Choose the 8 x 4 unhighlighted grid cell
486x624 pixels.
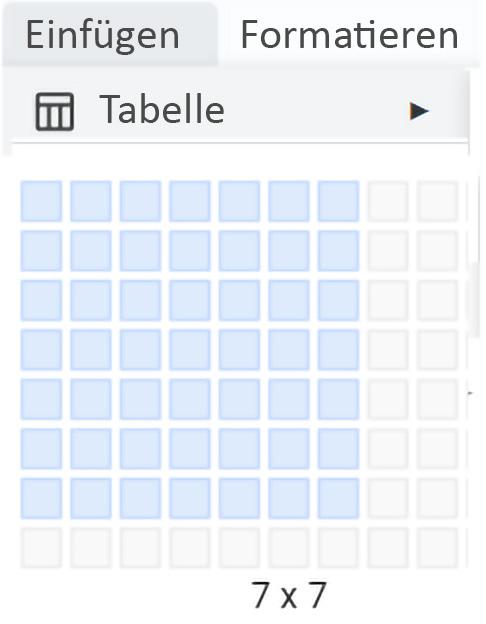tap(388, 350)
